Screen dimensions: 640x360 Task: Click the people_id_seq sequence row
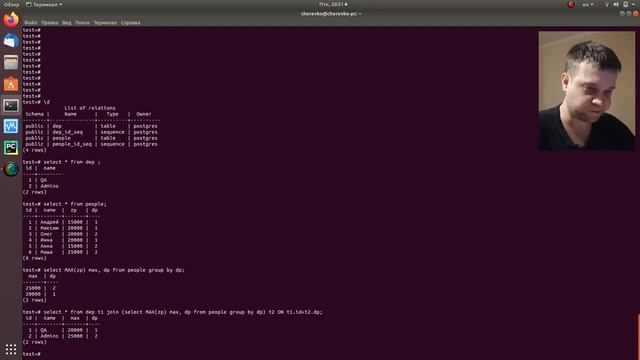[91, 144]
